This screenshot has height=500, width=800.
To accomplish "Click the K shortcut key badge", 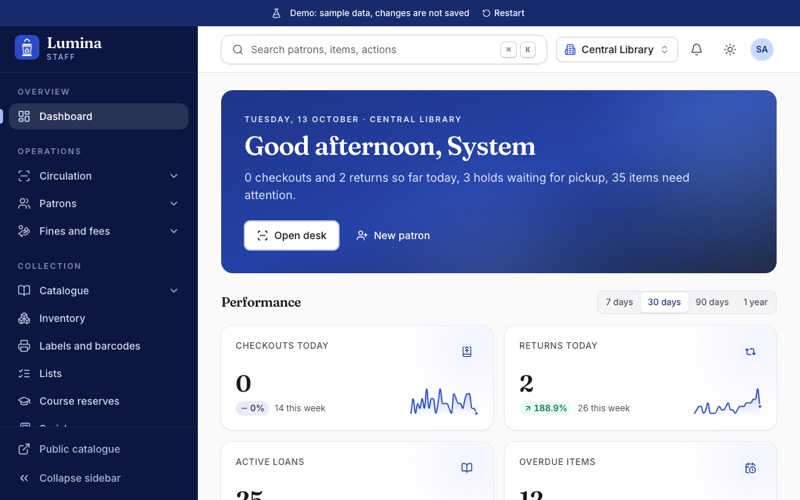I will (528, 49).
